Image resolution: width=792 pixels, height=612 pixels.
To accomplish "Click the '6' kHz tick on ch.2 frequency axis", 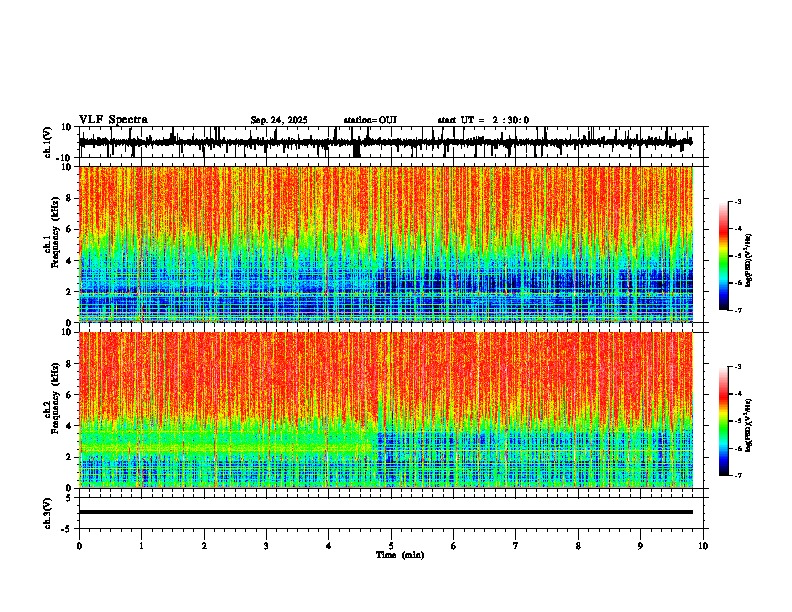I will point(69,395).
